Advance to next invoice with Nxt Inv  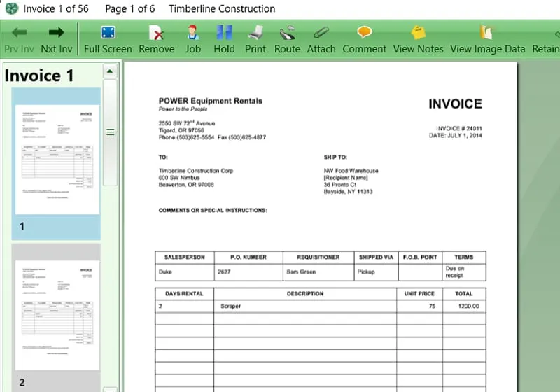point(57,39)
